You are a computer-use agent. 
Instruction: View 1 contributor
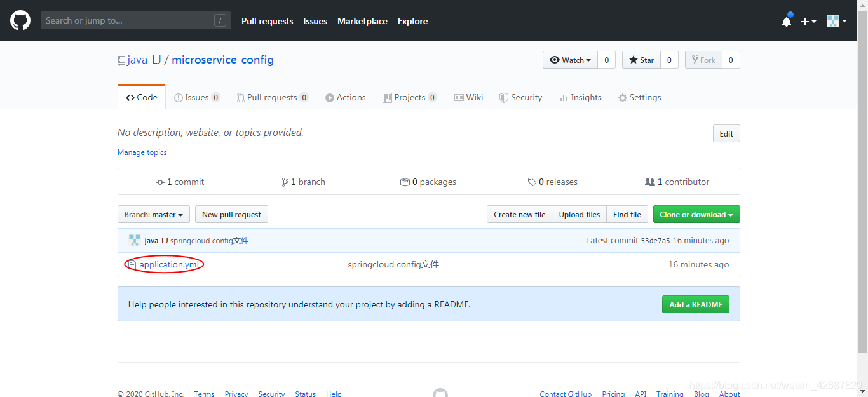tap(677, 182)
